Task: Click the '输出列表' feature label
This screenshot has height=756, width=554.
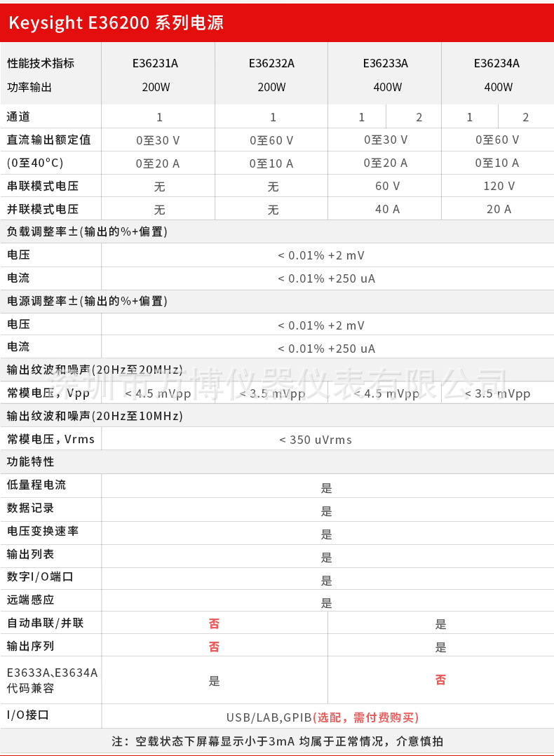Action: click(30, 555)
